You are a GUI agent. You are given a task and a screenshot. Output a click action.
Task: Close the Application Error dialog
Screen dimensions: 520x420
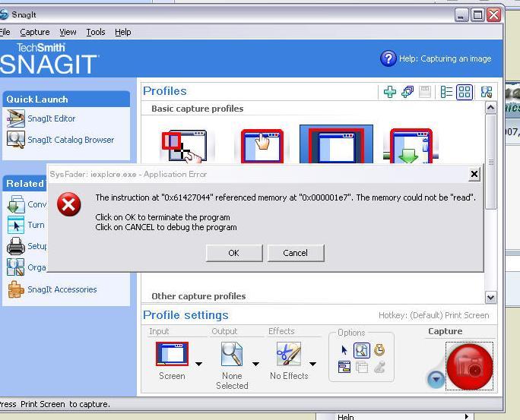click(x=474, y=174)
